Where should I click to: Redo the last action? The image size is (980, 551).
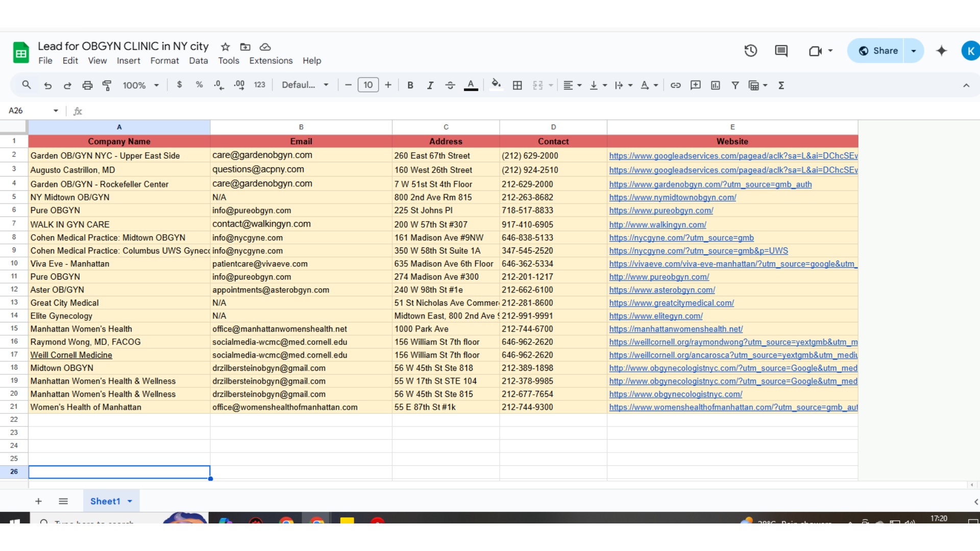pyautogui.click(x=67, y=85)
